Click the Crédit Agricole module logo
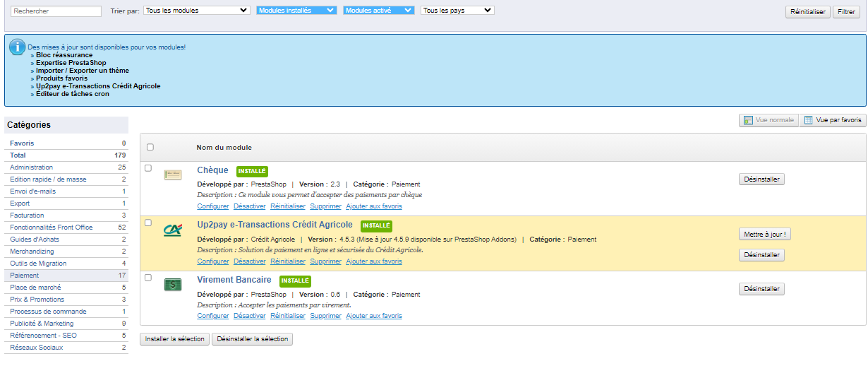 (172, 230)
